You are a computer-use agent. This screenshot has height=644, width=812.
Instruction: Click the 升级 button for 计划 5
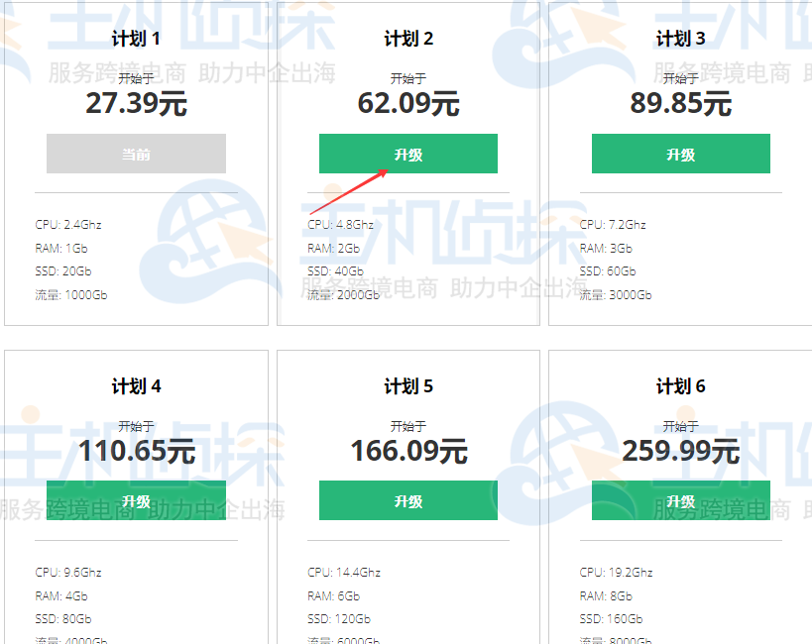pyautogui.click(x=407, y=500)
